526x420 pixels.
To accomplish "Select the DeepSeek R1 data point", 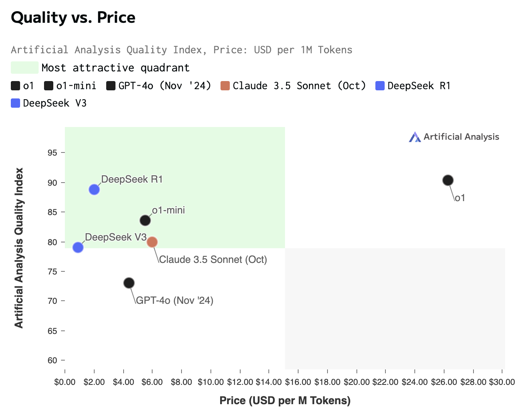I will [x=94, y=190].
